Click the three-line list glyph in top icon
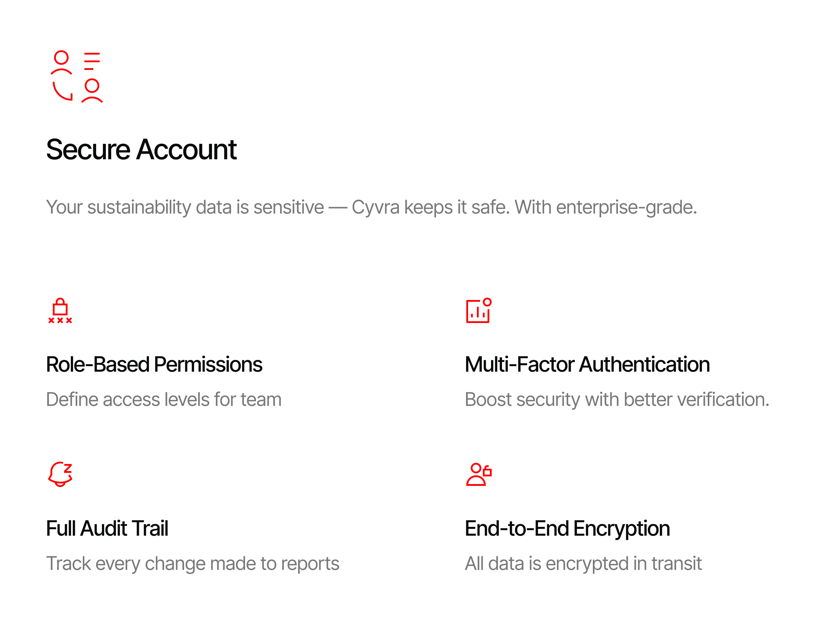 coord(92,61)
